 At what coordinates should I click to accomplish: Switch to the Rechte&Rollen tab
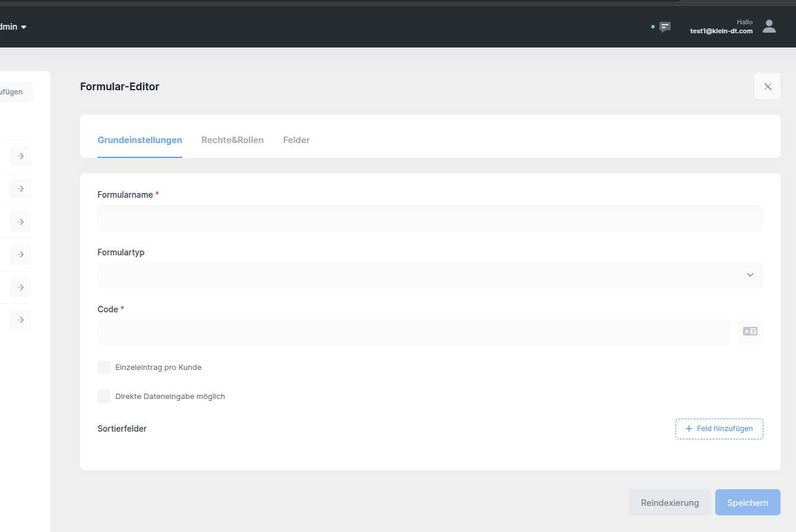click(x=232, y=140)
